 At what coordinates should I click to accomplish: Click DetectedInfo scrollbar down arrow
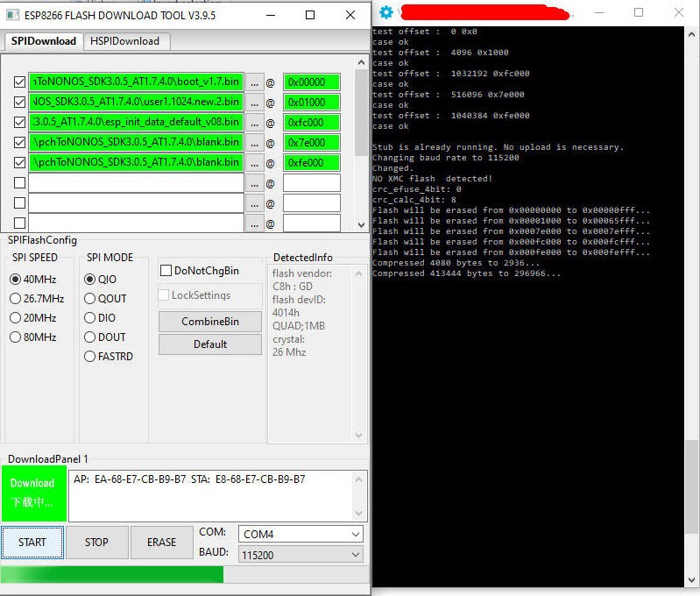tap(358, 435)
